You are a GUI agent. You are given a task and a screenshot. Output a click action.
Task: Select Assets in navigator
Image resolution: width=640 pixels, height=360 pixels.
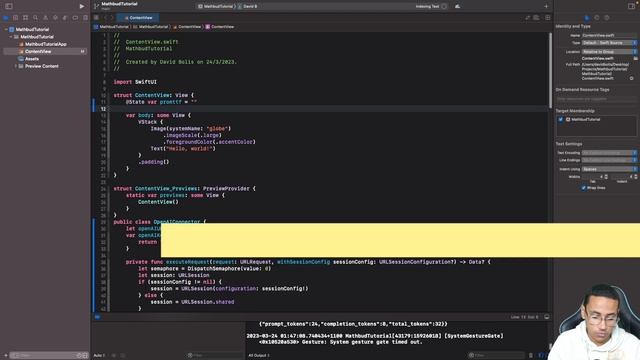tap(29, 59)
